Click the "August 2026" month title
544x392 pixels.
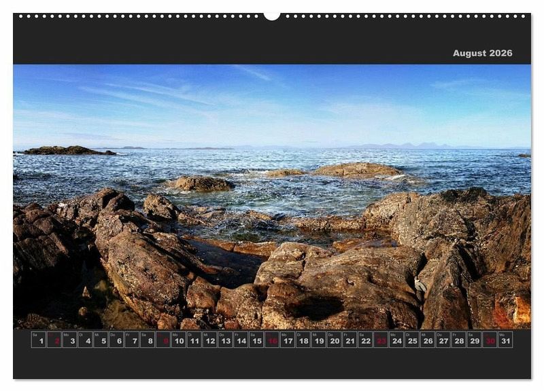(482, 53)
